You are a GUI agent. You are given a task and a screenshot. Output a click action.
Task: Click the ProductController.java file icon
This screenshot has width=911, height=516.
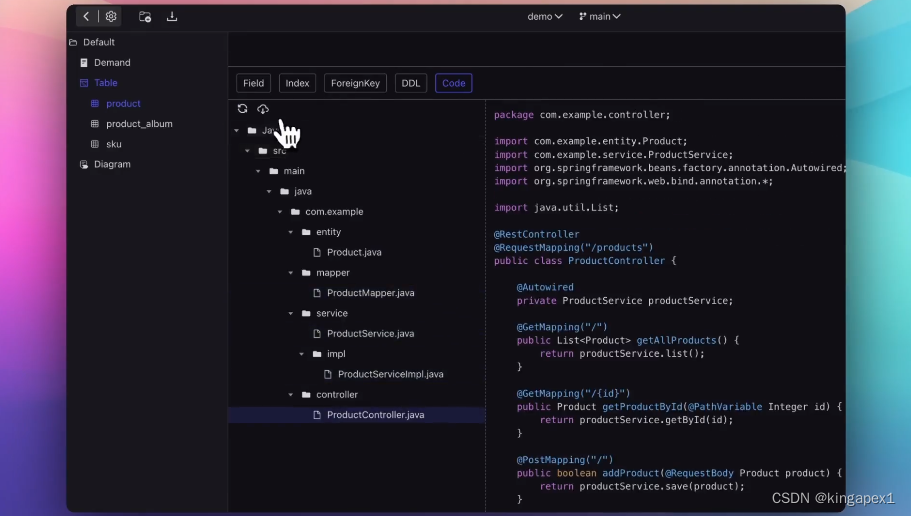pyautogui.click(x=317, y=415)
